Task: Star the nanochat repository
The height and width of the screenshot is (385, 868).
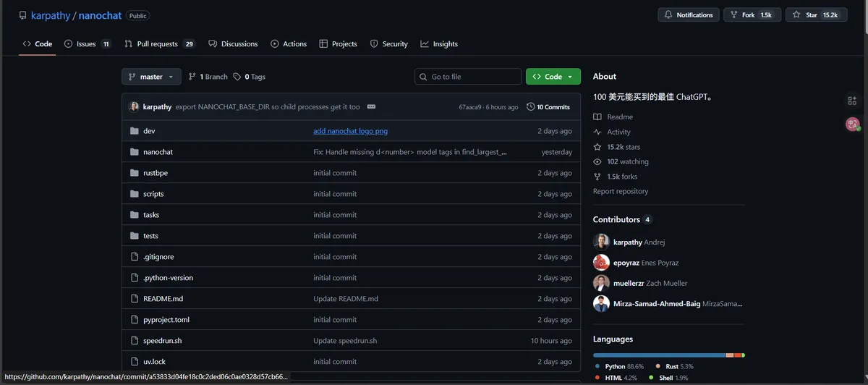Action: [x=816, y=15]
